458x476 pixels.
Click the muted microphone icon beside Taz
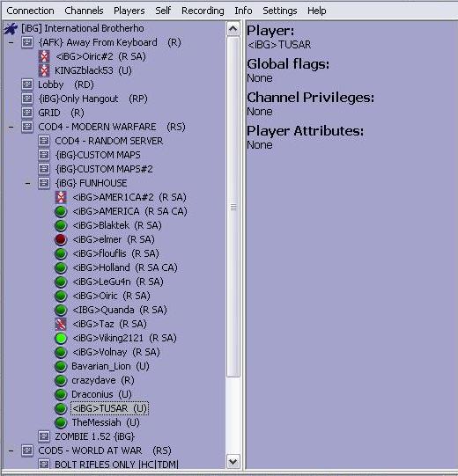click(x=61, y=324)
